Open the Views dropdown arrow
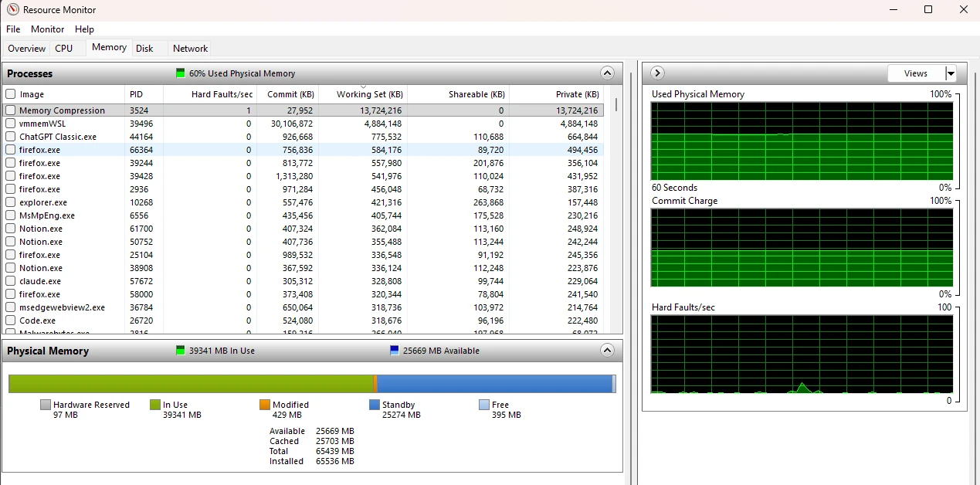The width and height of the screenshot is (980, 485). 951,73
